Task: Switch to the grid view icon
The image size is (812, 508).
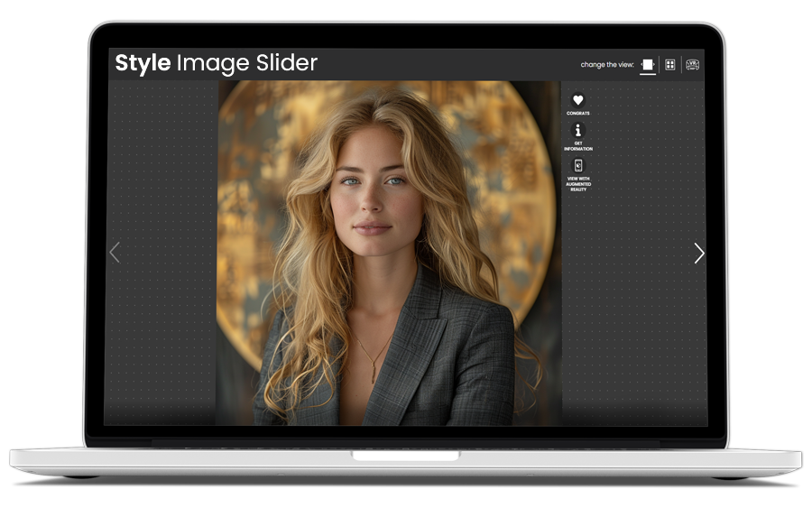Action: pyautogui.click(x=670, y=64)
